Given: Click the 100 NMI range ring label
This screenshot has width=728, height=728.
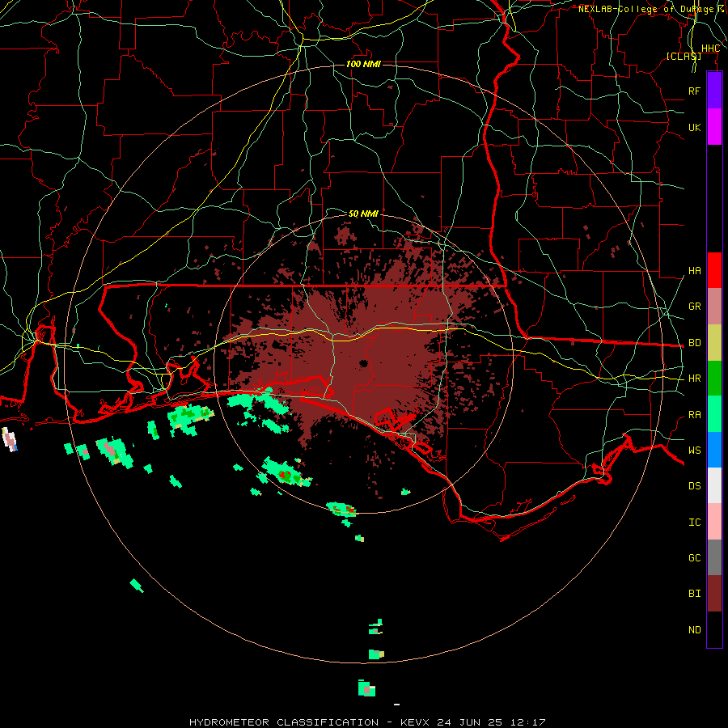Looking at the screenshot, I should [x=363, y=64].
